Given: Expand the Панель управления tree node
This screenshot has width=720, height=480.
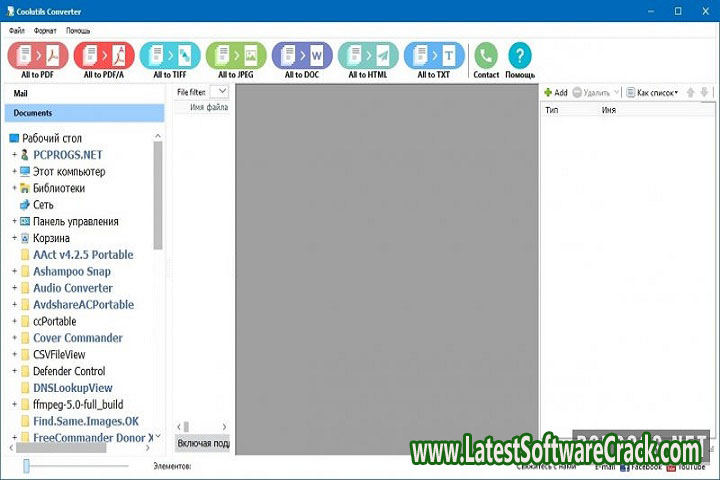Looking at the screenshot, I should [x=14, y=221].
